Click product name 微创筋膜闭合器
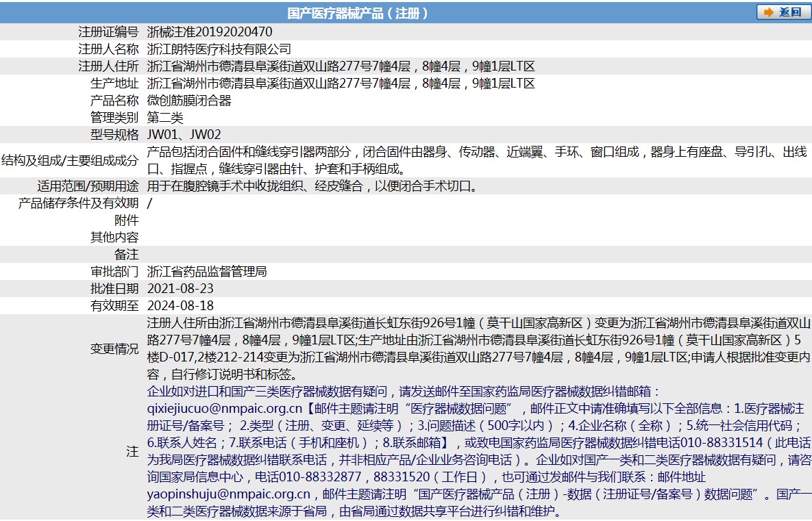The image size is (812, 521). [189, 101]
